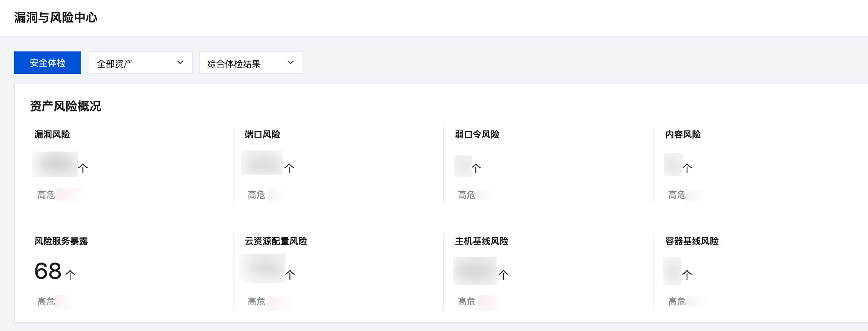The width and height of the screenshot is (868, 331).
Task: Click the 漏洞与风险中心 page title
Action: pyautogui.click(x=56, y=18)
